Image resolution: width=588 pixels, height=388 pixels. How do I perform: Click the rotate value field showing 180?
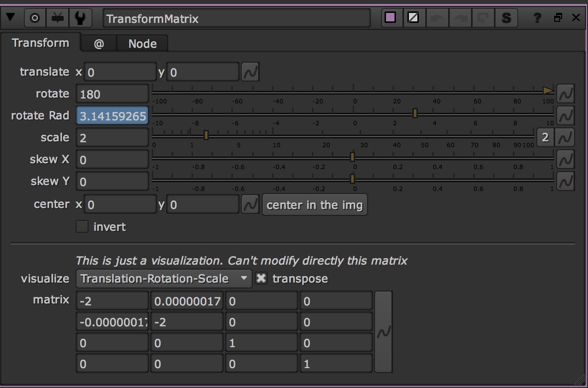pyautogui.click(x=112, y=94)
